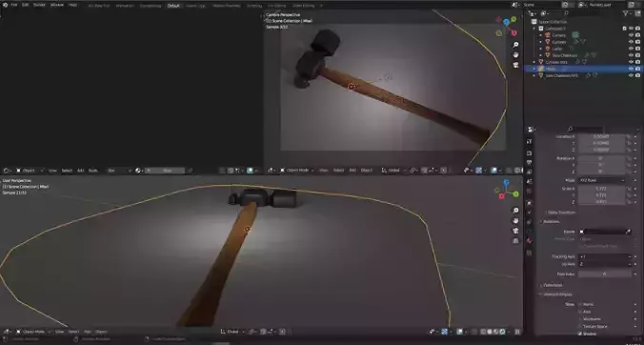Screen dimensions: 644x345
Task: Open the Output properties tab
Action: 530,163
